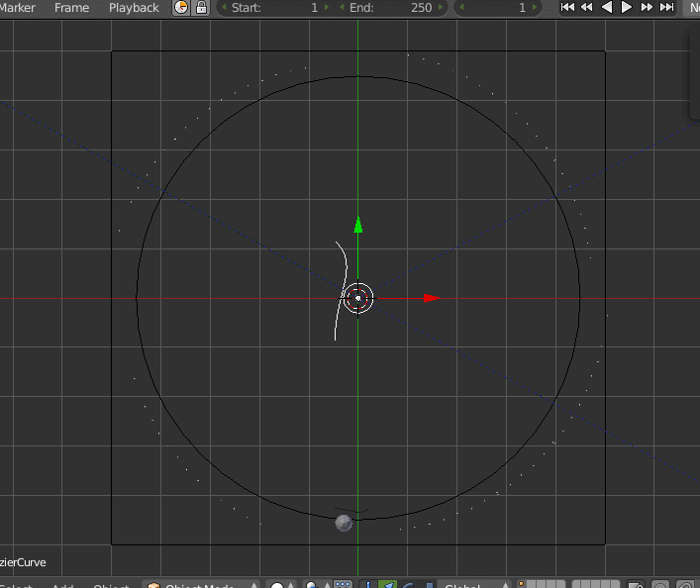This screenshot has height=588, width=700.
Task: Increase current frame with right arrow
Action: [535, 7]
